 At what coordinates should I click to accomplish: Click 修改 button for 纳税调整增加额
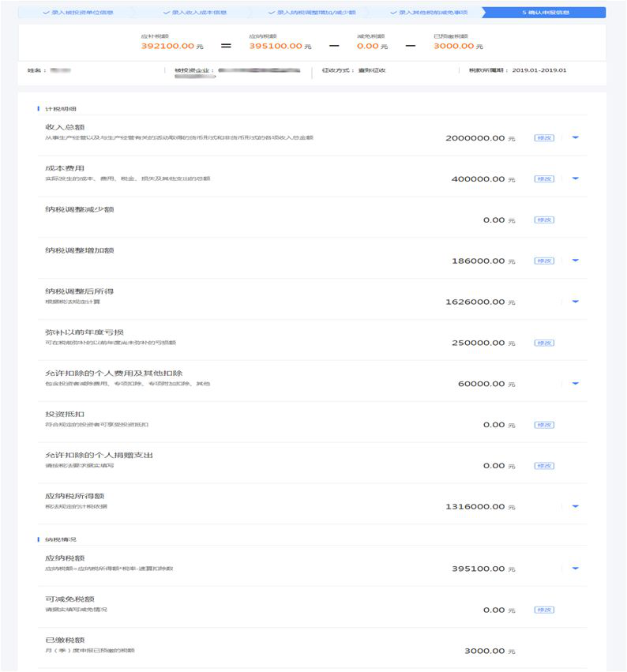tap(544, 261)
